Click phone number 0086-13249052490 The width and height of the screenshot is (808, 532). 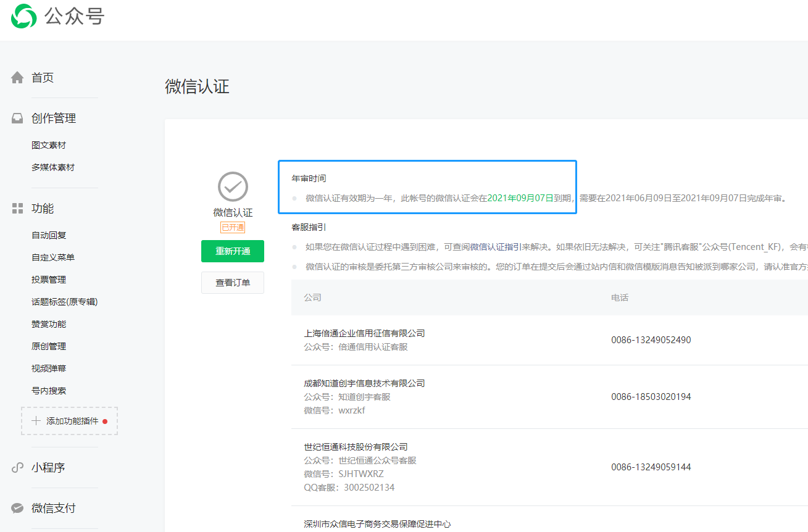(x=651, y=340)
